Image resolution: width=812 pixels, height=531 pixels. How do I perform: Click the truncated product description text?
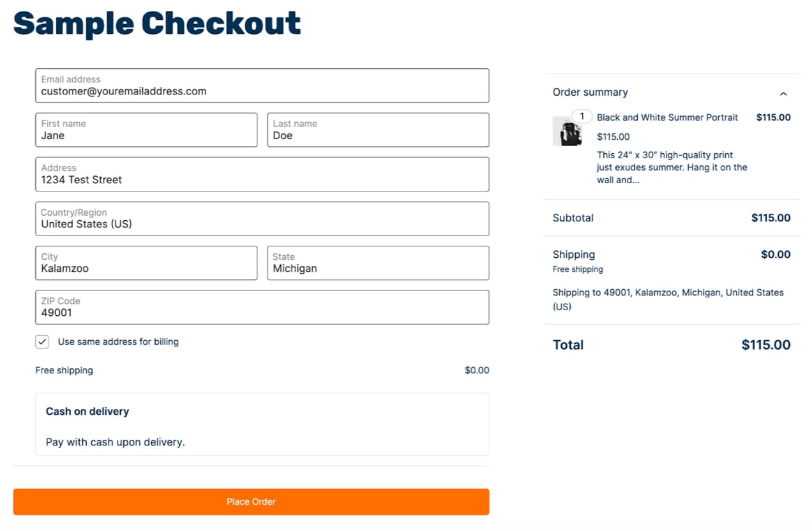pyautogui.click(x=672, y=167)
